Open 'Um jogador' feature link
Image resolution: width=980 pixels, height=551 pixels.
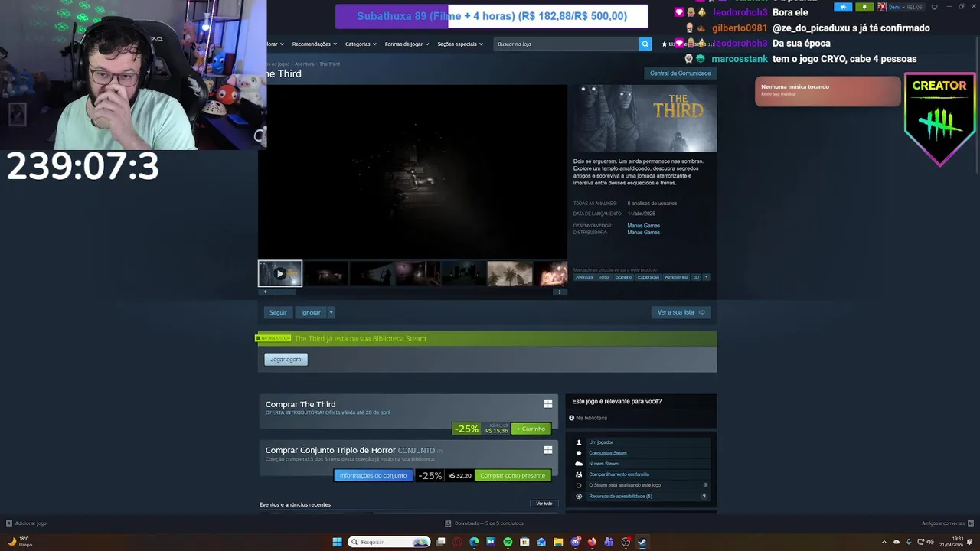click(601, 442)
